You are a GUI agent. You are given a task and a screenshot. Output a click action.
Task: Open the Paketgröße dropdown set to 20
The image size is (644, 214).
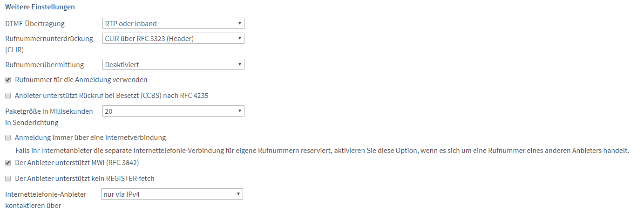173,111
